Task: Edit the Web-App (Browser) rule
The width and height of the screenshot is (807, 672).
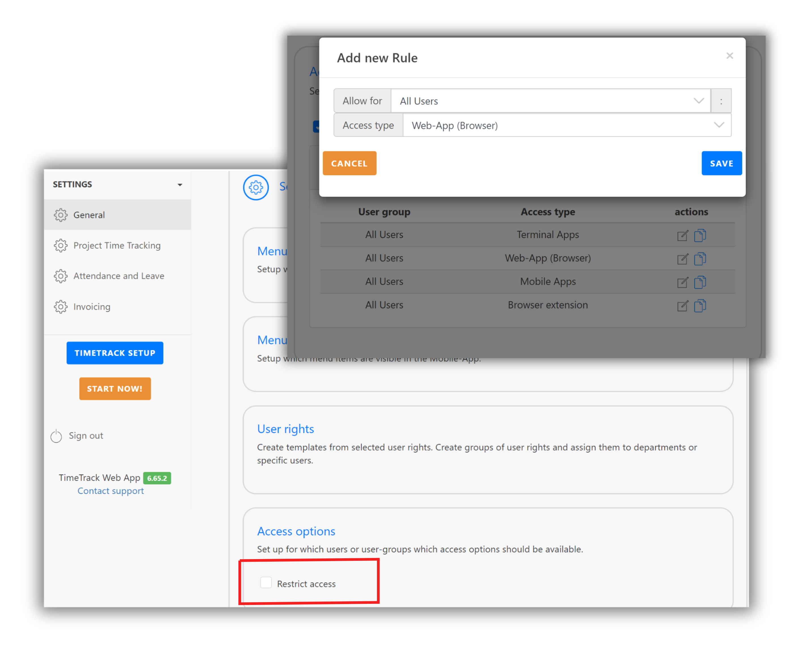Action: point(683,259)
